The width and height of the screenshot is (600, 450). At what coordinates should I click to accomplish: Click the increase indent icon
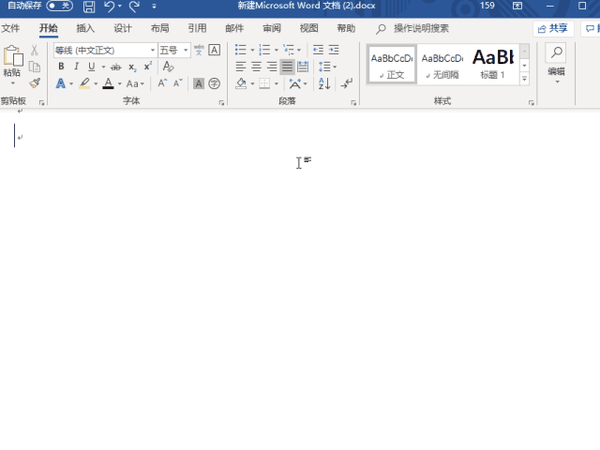tap(334, 50)
